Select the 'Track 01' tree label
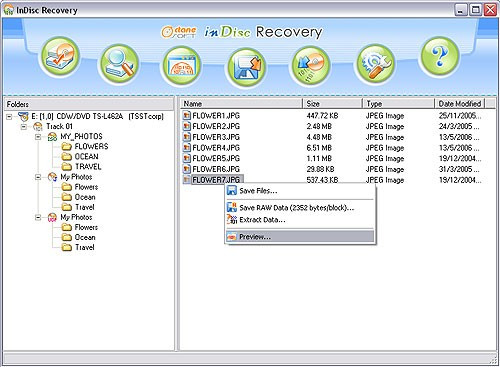 59,126
